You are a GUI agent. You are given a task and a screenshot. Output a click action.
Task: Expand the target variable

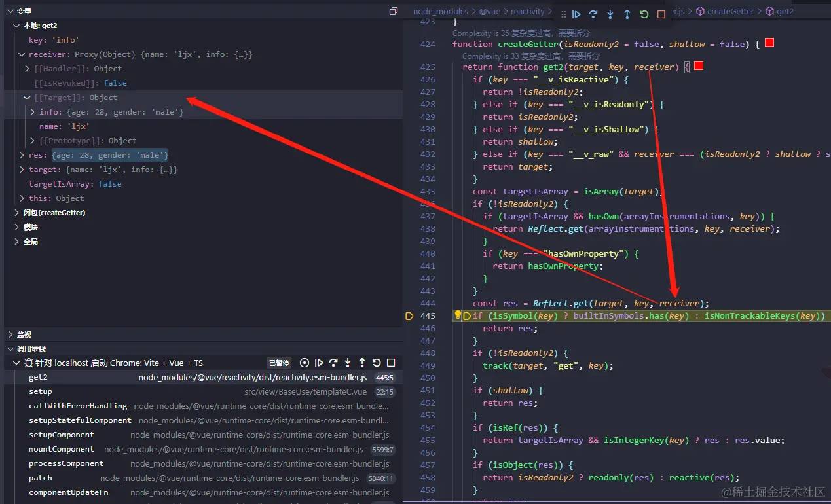point(22,170)
